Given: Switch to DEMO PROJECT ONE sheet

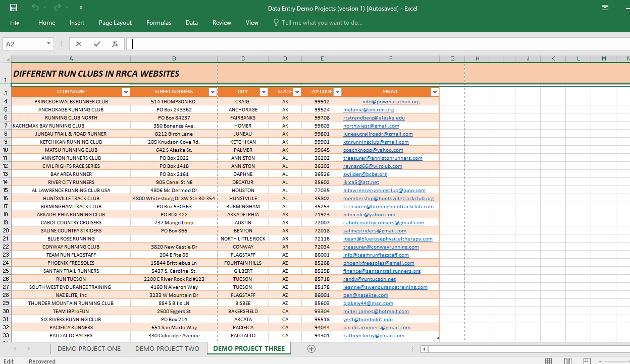Looking at the screenshot, I should pyautogui.click(x=89, y=349).
